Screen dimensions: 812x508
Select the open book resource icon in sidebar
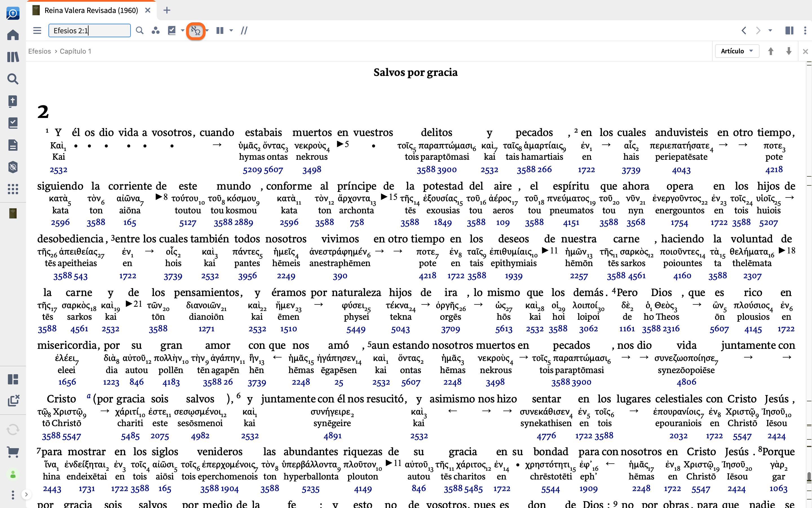(13, 213)
